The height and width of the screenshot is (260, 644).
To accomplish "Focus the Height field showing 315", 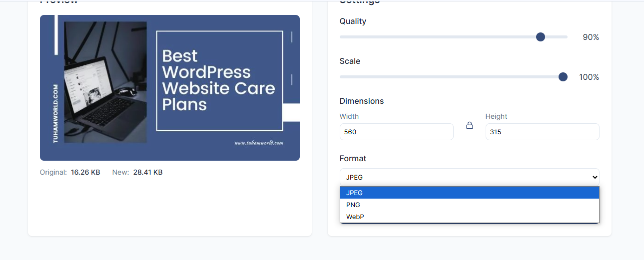I will pos(542,132).
